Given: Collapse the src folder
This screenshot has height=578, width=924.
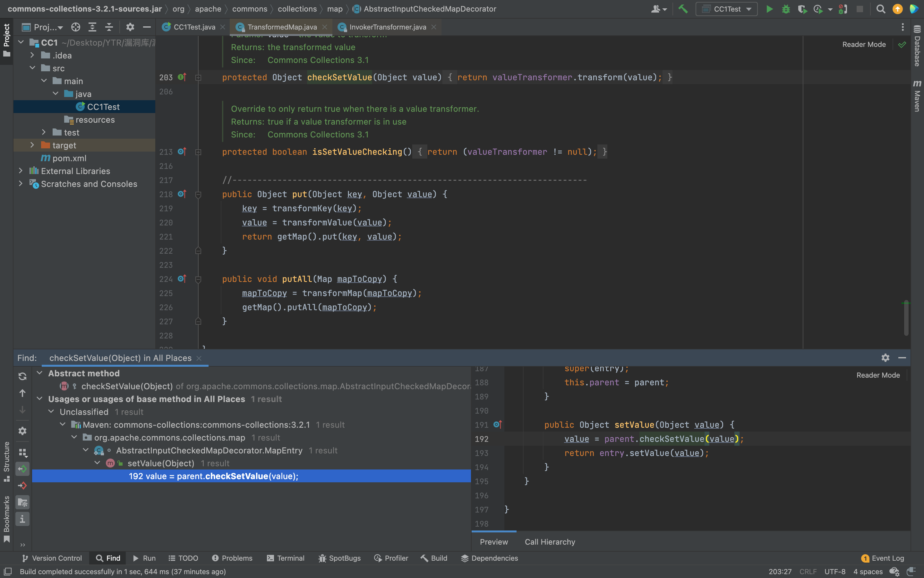Looking at the screenshot, I should coord(32,68).
